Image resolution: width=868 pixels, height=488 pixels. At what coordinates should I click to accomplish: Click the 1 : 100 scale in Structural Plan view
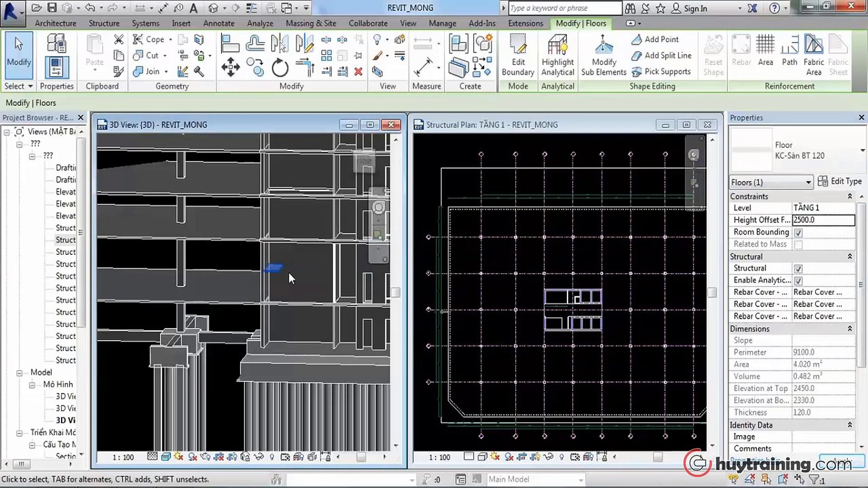tap(439, 457)
